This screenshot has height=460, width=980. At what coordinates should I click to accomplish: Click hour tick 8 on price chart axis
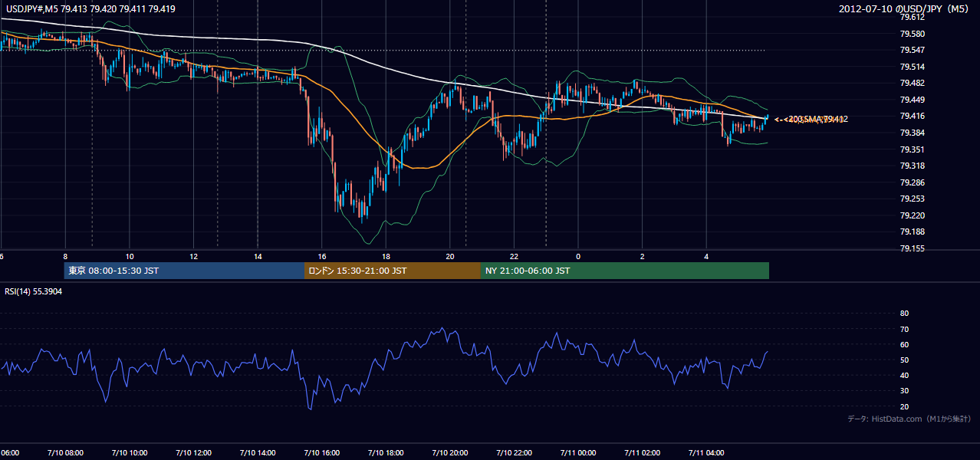tap(65, 257)
